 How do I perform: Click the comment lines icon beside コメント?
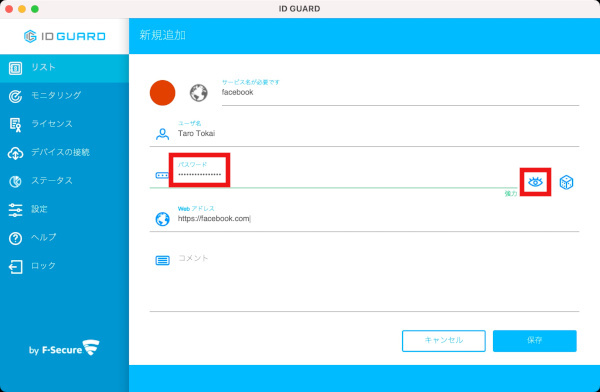pos(163,260)
